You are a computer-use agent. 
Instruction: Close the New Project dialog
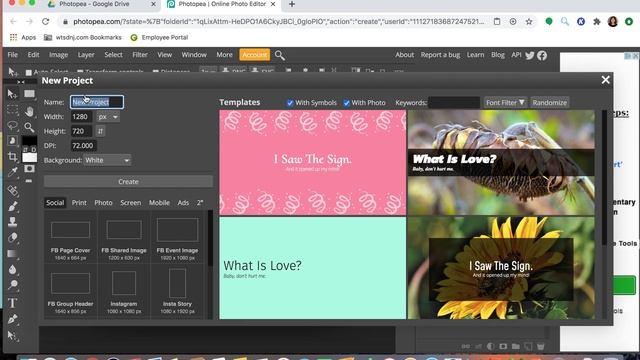(605, 80)
